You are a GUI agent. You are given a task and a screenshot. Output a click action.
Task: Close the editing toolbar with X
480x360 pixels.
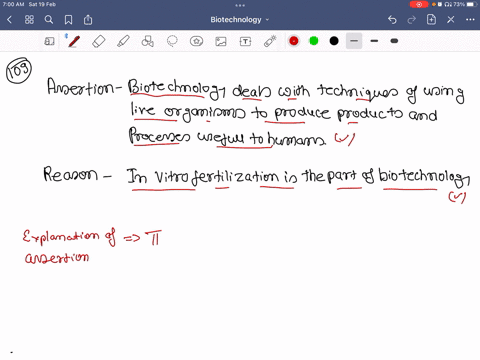[x=451, y=20]
